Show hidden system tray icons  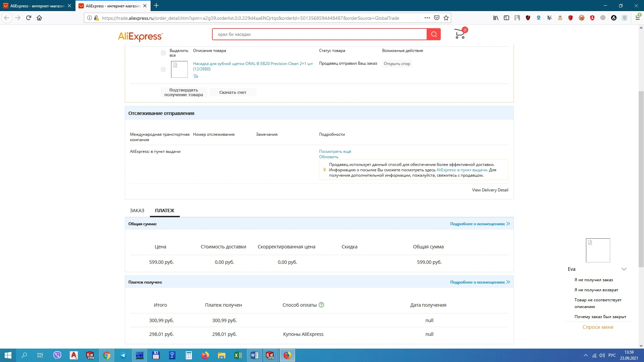(x=586, y=355)
